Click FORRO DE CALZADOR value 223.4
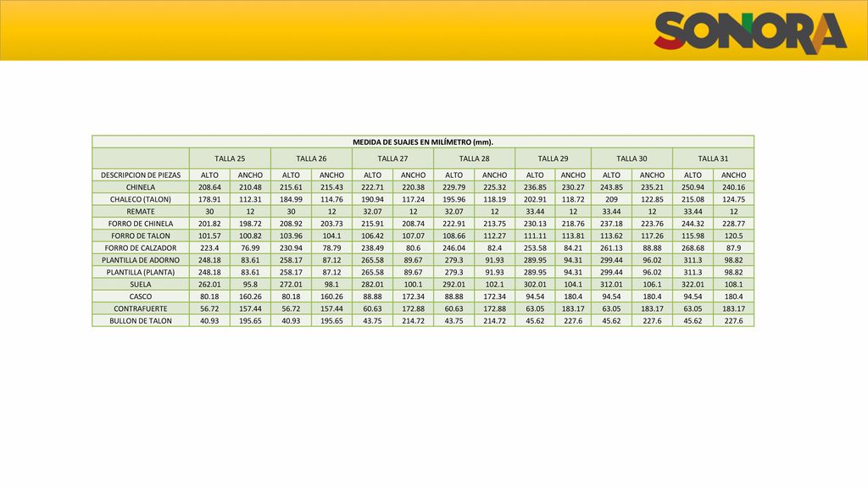 click(209, 248)
